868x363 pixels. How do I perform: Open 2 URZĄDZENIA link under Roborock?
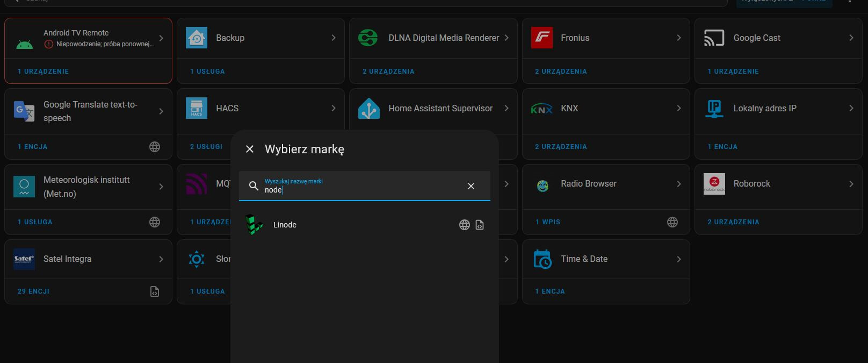point(733,222)
